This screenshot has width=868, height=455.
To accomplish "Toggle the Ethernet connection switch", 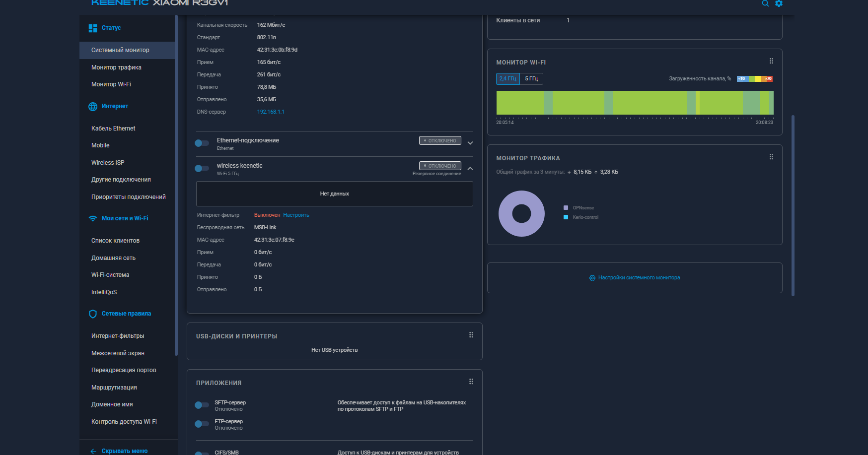I will [x=202, y=143].
